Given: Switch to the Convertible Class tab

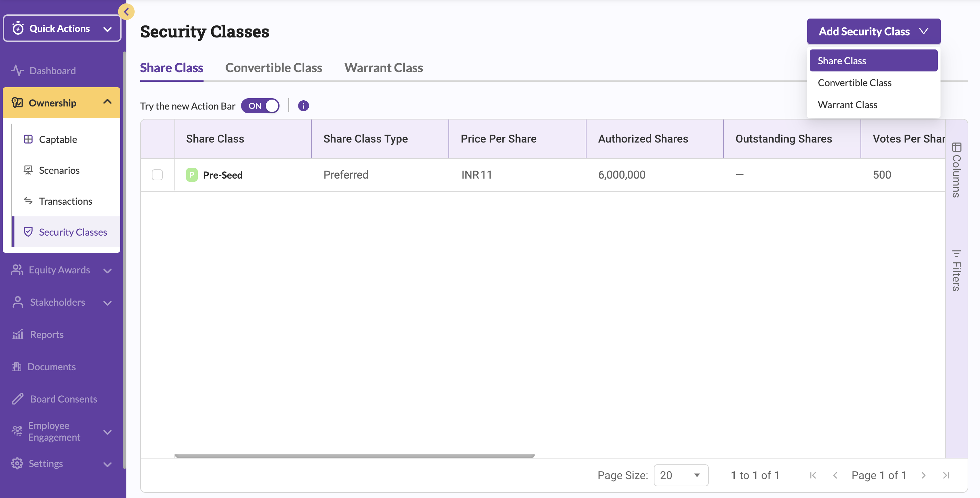Looking at the screenshot, I should point(274,68).
